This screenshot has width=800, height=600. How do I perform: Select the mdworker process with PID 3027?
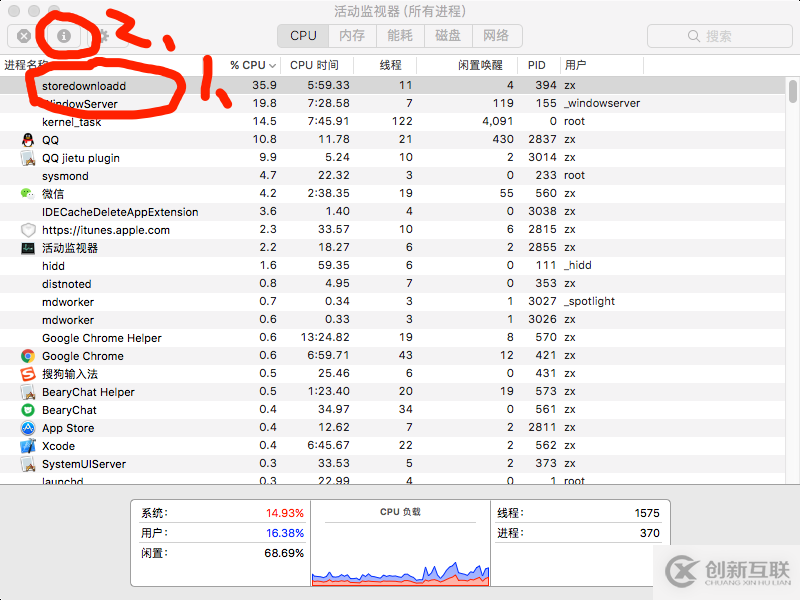[392, 302]
